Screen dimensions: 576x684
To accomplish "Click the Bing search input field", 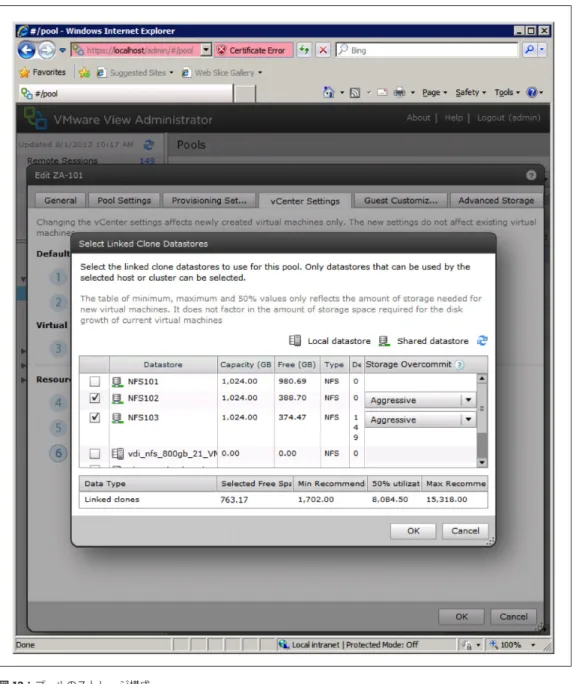I will point(427,50).
